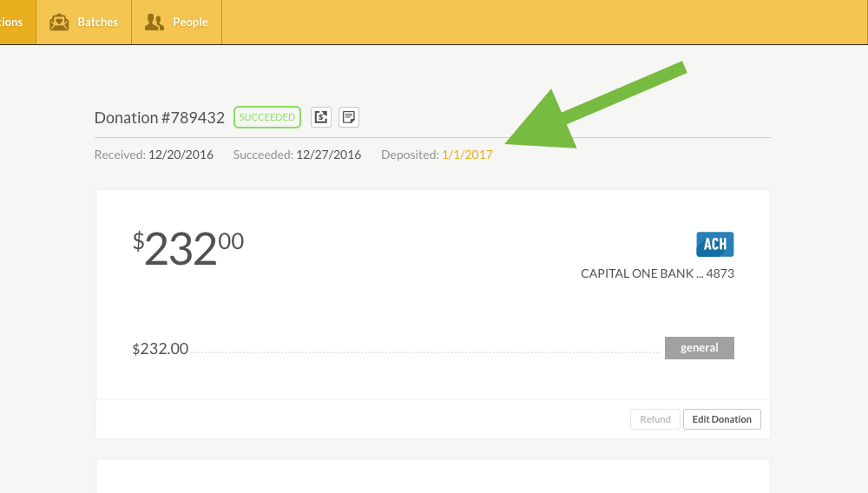Click the blue ACH payment icon
The height and width of the screenshot is (493, 868).
(x=714, y=244)
